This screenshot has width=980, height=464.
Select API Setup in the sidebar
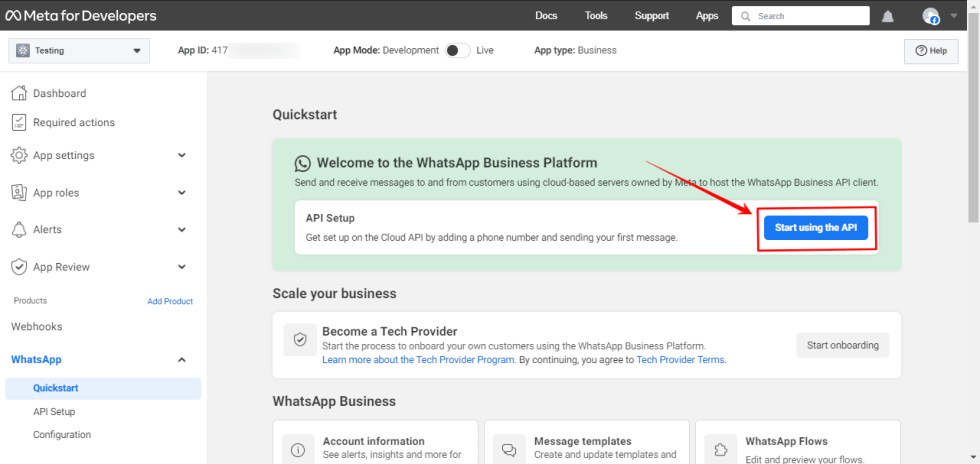[x=54, y=411]
